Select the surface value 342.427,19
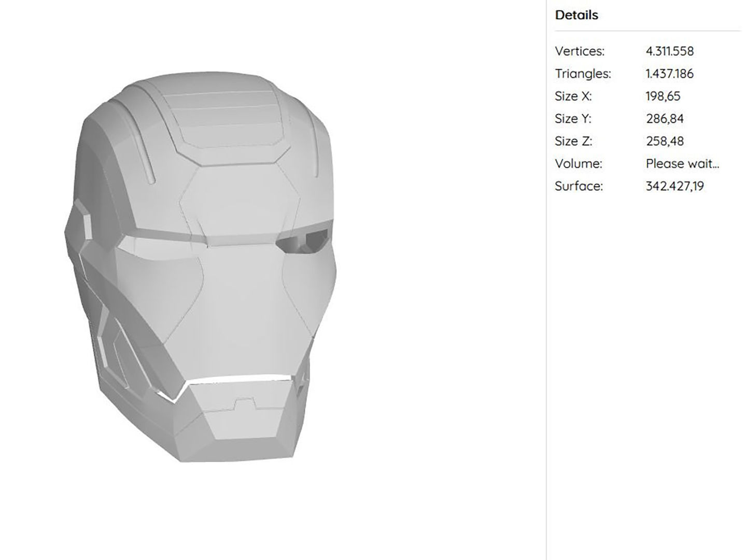The height and width of the screenshot is (560, 746). (675, 186)
